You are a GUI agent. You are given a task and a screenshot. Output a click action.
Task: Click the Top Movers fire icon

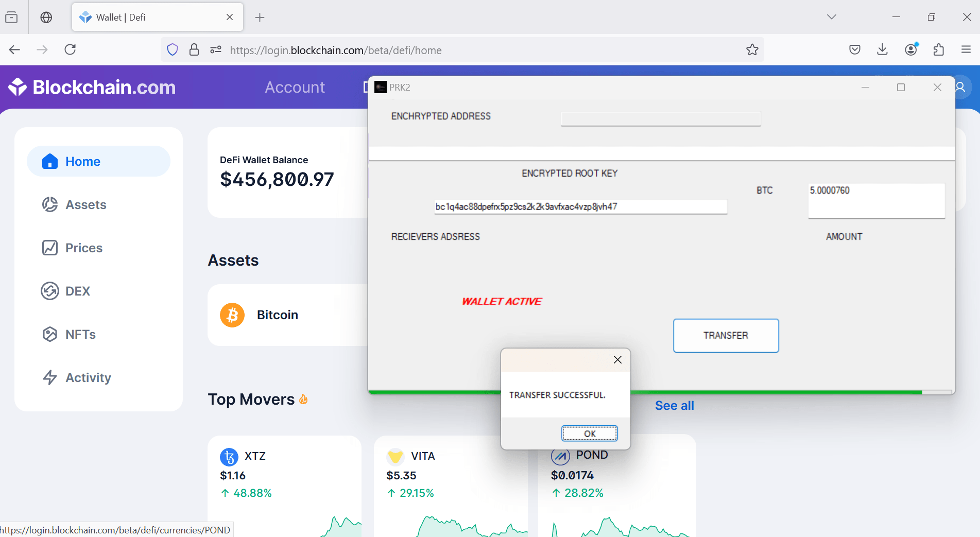point(303,399)
